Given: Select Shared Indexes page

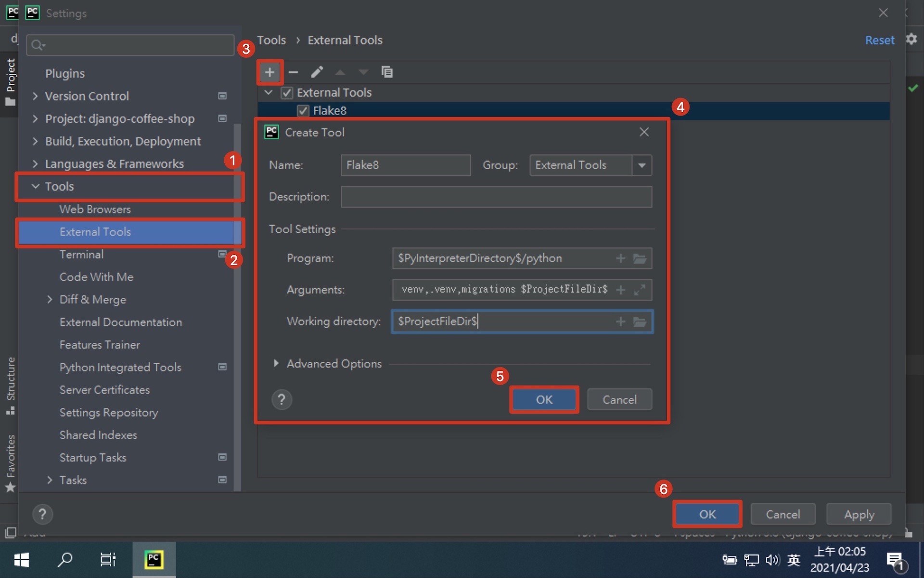Looking at the screenshot, I should coord(98,435).
